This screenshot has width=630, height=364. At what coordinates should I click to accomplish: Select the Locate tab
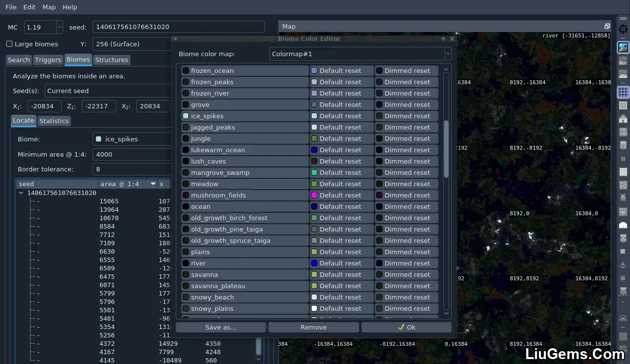(x=24, y=121)
